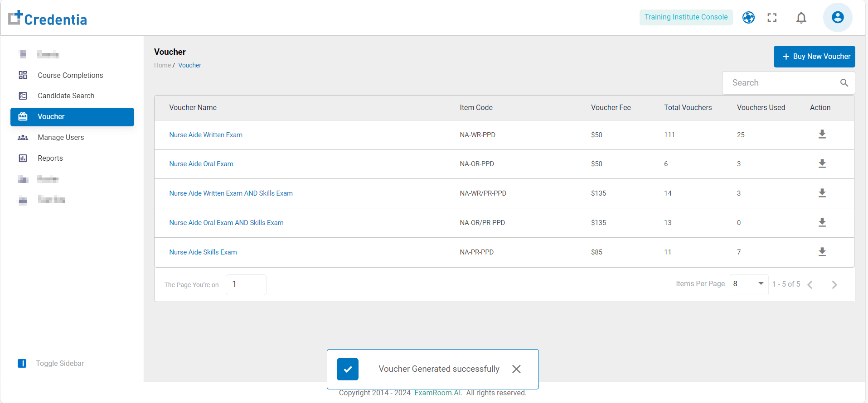Click Total Vouchers column header
Viewport: 868px width, 403px height.
688,108
